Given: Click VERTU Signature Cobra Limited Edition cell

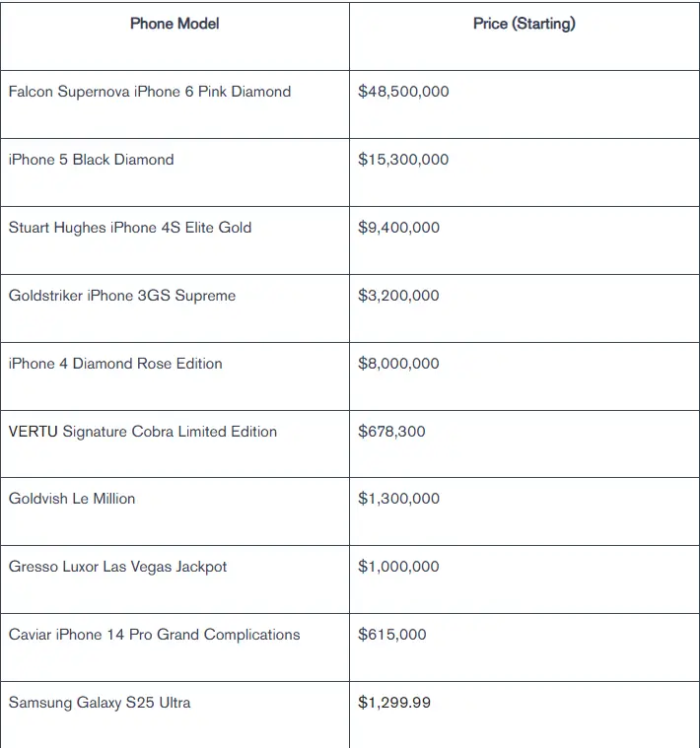Looking at the screenshot, I should click(x=175, y=443).
